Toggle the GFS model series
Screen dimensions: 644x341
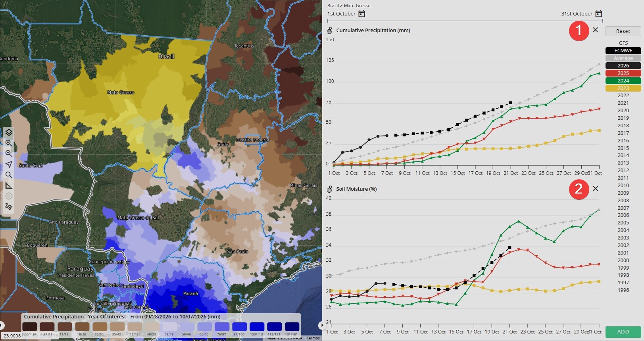[623, 43]
